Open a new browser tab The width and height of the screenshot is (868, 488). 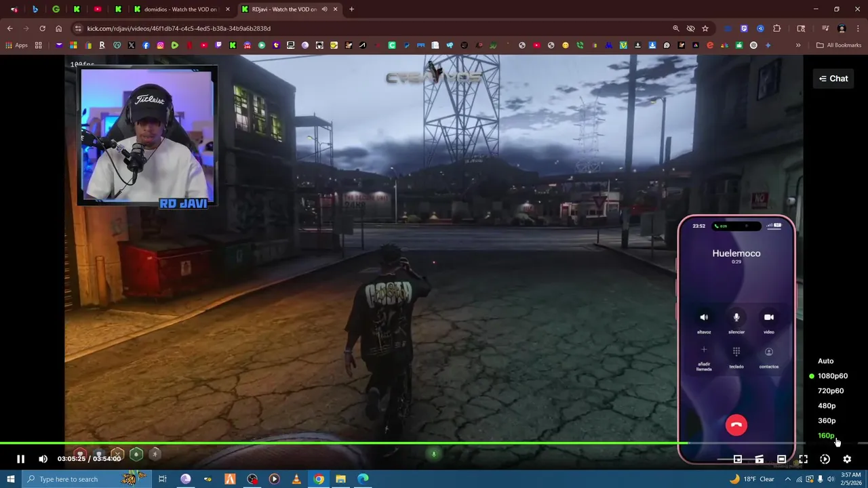coord(351,9)
